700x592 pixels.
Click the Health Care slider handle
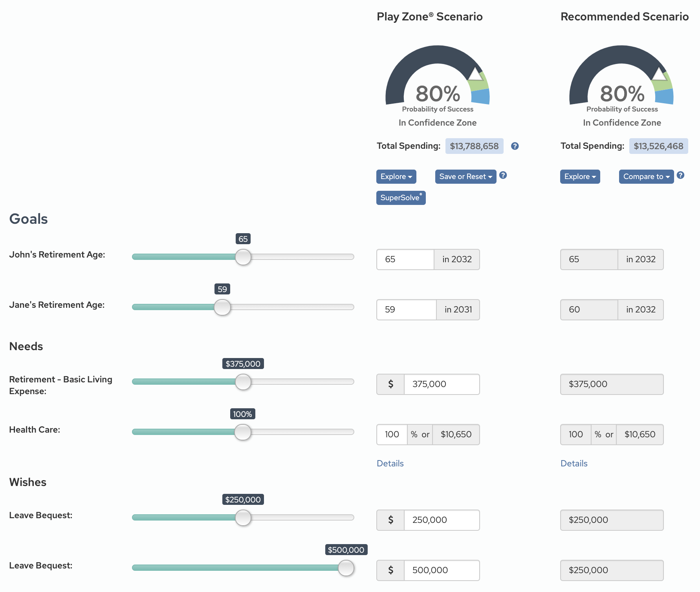[243, 432]
